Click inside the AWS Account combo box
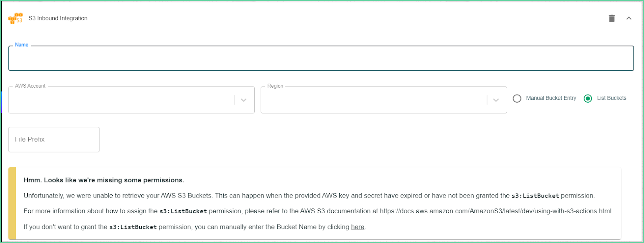644x243 pixels. (x=121, y=100)
